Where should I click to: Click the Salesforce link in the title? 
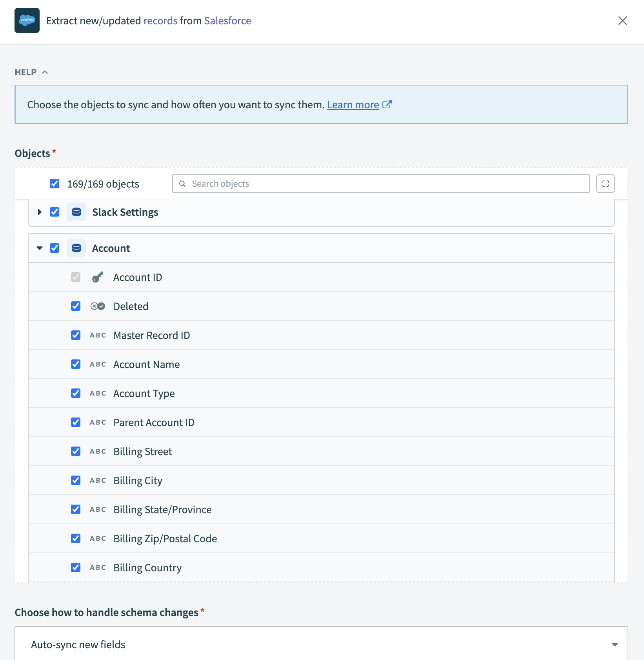(x=227, y=20)
